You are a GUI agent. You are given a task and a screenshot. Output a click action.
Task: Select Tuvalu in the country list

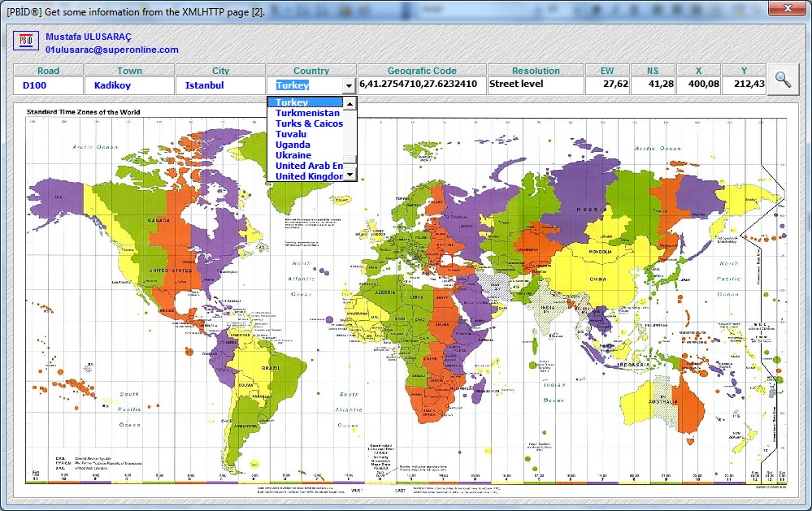tap(289, 134)
